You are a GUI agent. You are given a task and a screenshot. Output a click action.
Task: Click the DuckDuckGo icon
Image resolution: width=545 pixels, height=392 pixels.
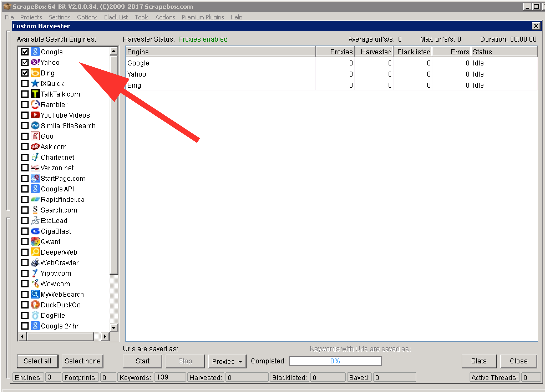[x=35, y=305]
